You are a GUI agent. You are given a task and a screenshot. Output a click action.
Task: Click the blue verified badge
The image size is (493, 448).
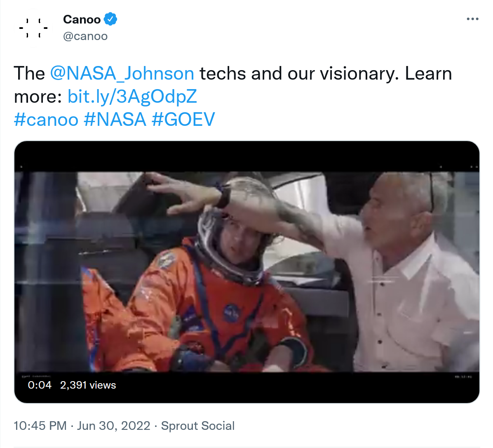110,19
